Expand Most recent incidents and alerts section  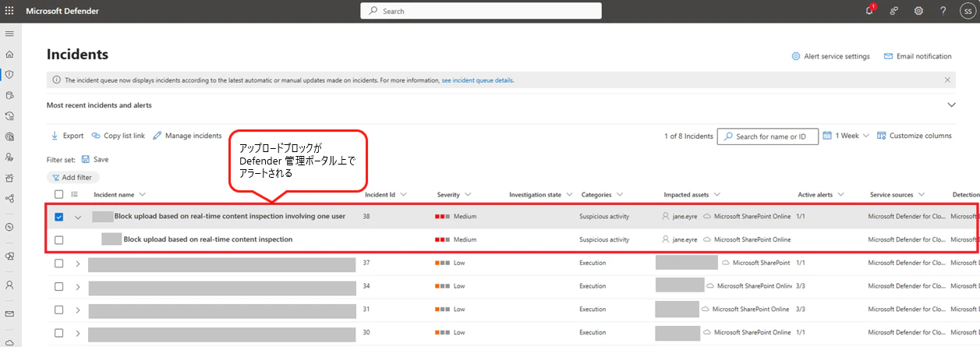(951, 104)
